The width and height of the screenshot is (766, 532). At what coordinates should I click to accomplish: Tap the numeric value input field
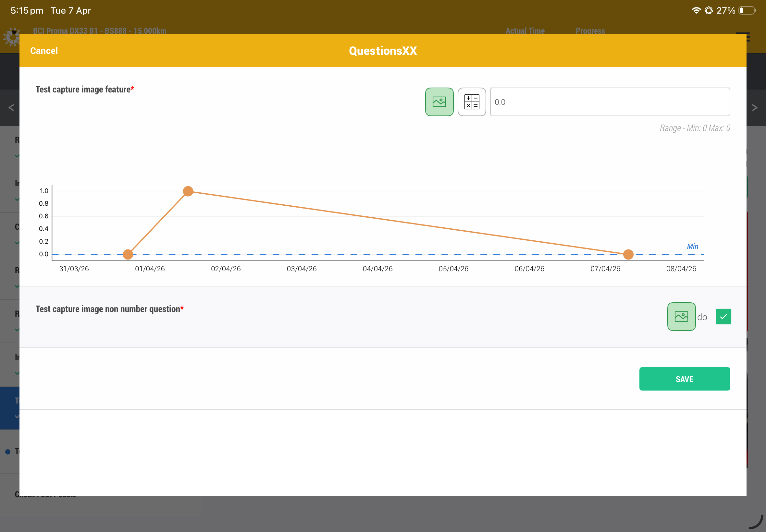610,102
